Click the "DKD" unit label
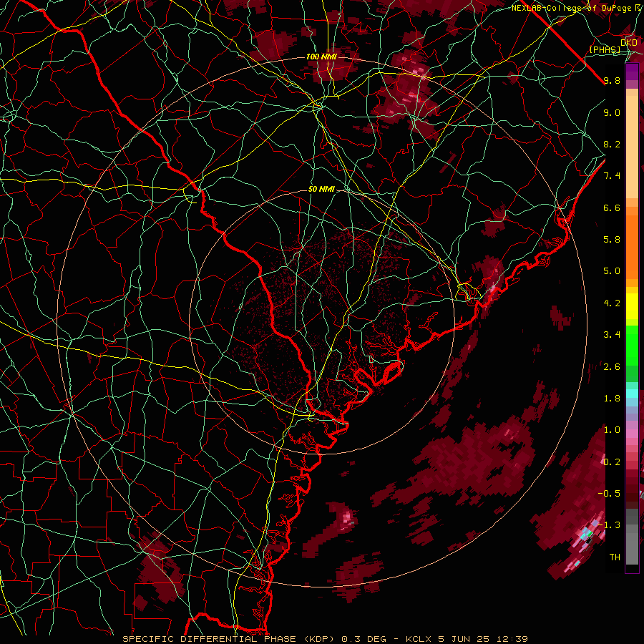644x644 pixels. tap(629, 43)
